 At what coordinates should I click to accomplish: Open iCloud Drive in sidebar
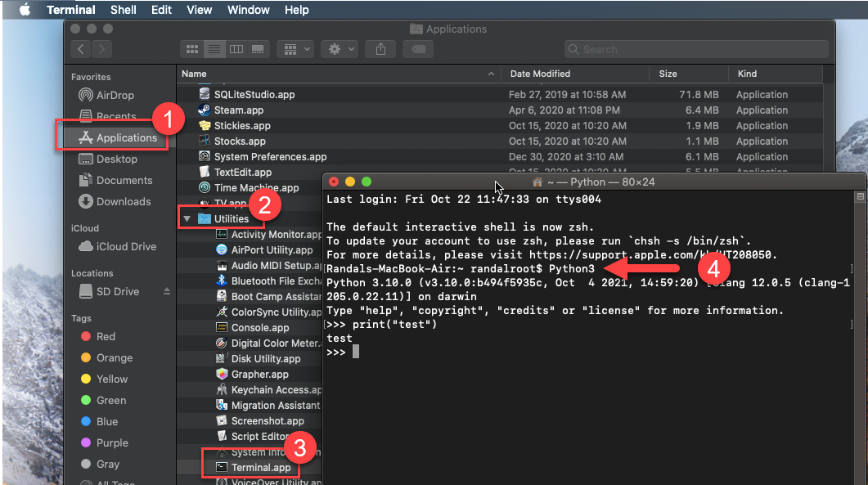pyautogui.click(x=117, y=246)
